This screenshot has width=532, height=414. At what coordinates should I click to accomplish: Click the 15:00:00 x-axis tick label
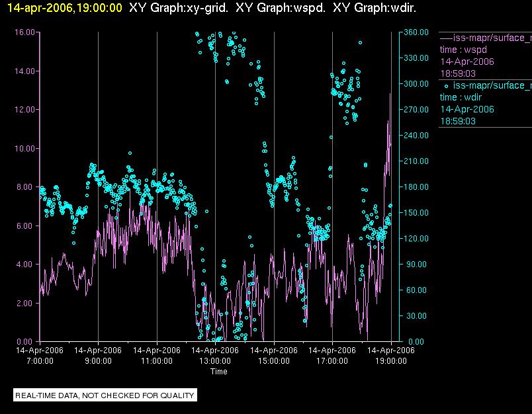pos(274,361)
